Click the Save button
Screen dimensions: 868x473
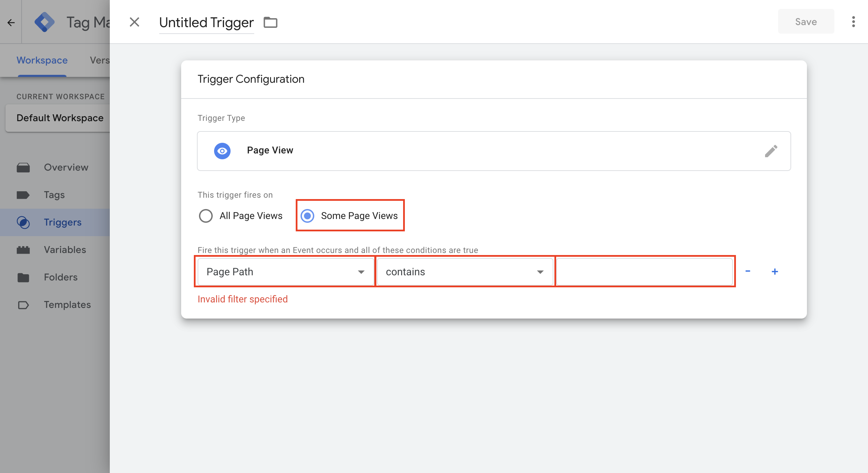coord(806,22)
